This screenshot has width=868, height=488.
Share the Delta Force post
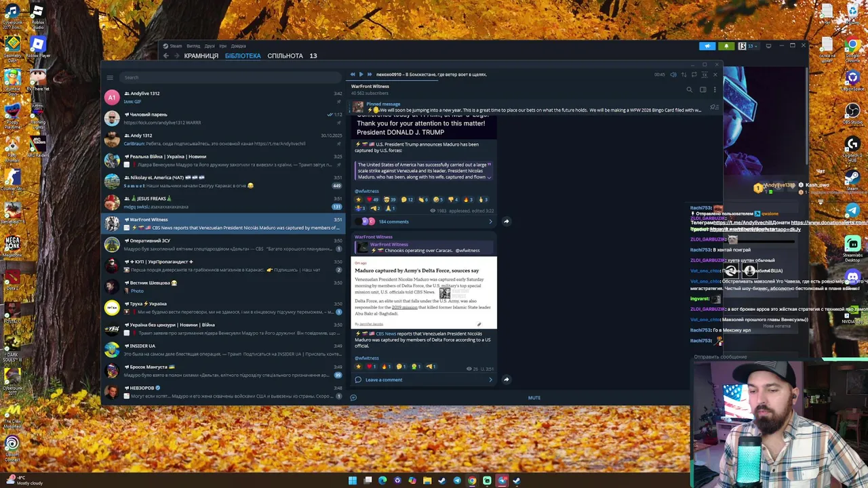(506, 380)
